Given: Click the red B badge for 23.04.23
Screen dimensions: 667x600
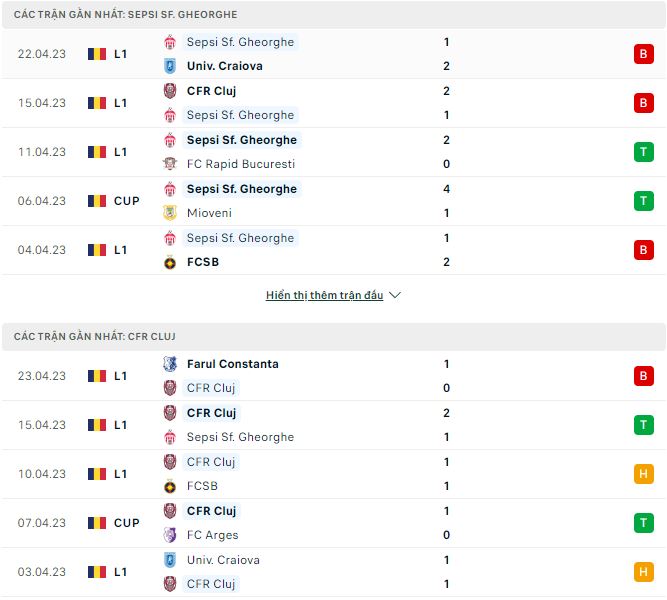Looking at the screenshot, I should 643,376.
